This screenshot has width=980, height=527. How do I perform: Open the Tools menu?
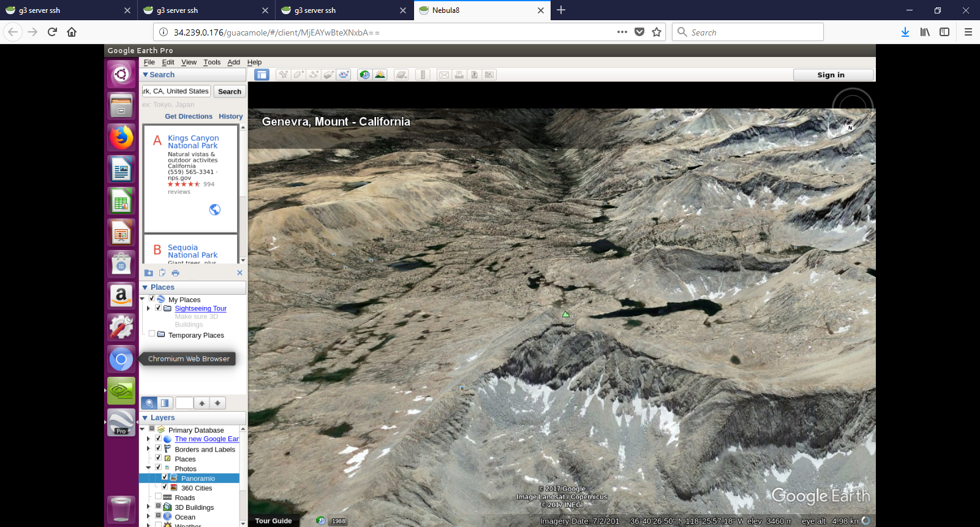(x=212, y=63)
